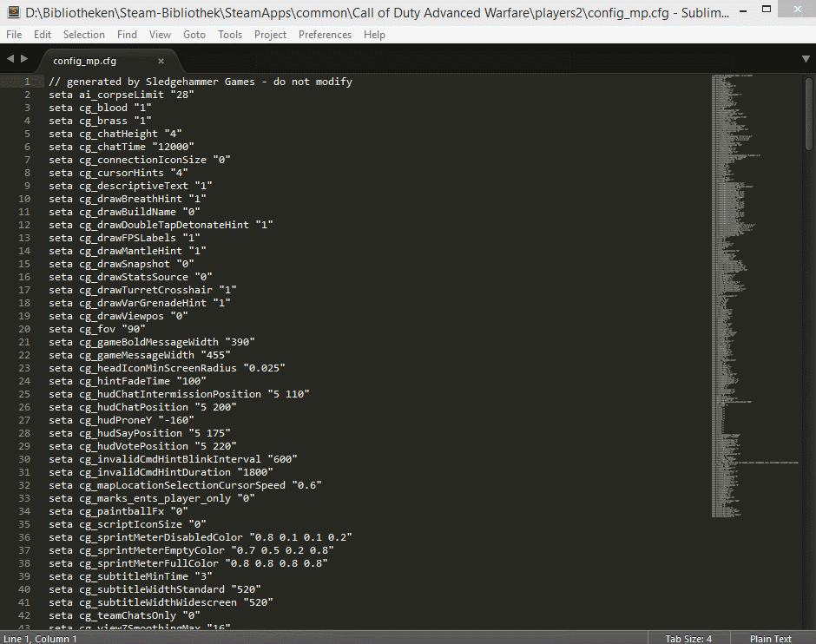The height and width of the screenshot is (644, 816).
Task: Open the Preferences menu
Action: coord(325,35)
